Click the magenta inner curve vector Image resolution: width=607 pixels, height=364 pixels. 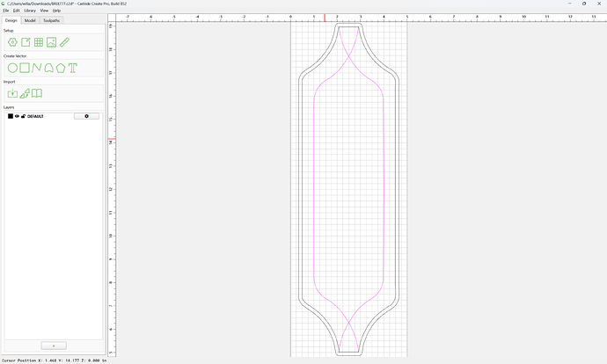tap(313, 190)
